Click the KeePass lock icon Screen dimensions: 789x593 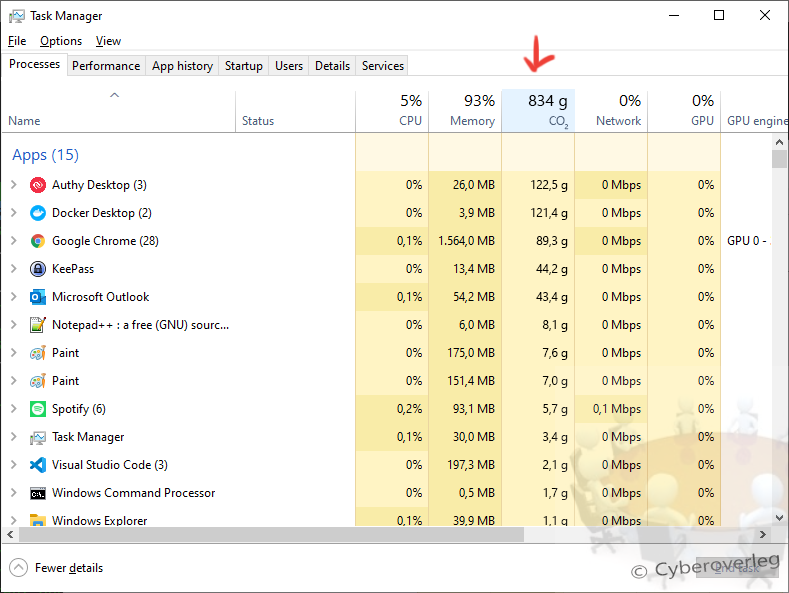click(x=38, y=269)
